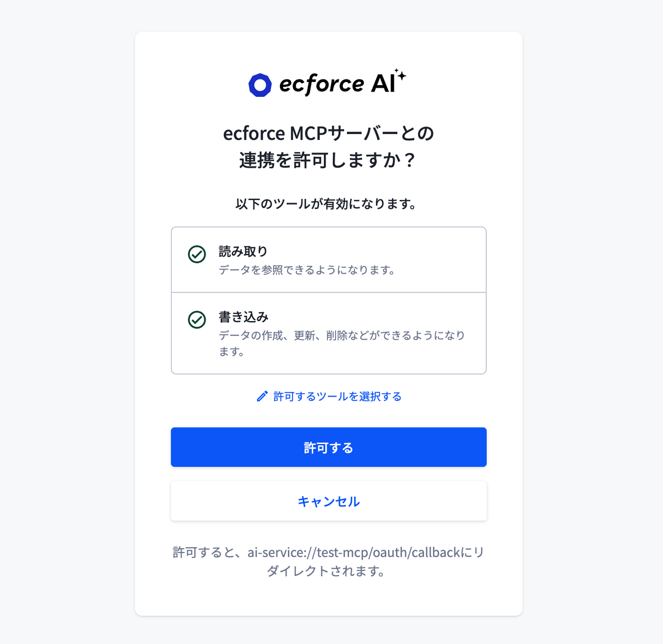
Task: Click the pencil edit icon
Action: click(x=262, y=397)
